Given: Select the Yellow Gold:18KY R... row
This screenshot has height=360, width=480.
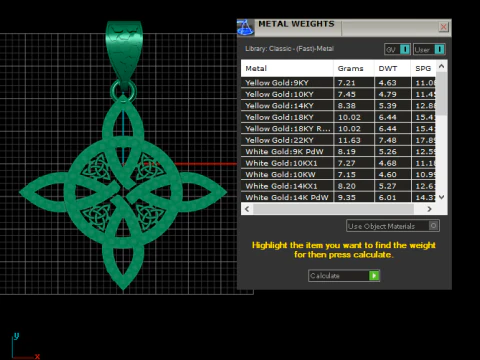Looking at the screenshot, I should tap(338, 129).
